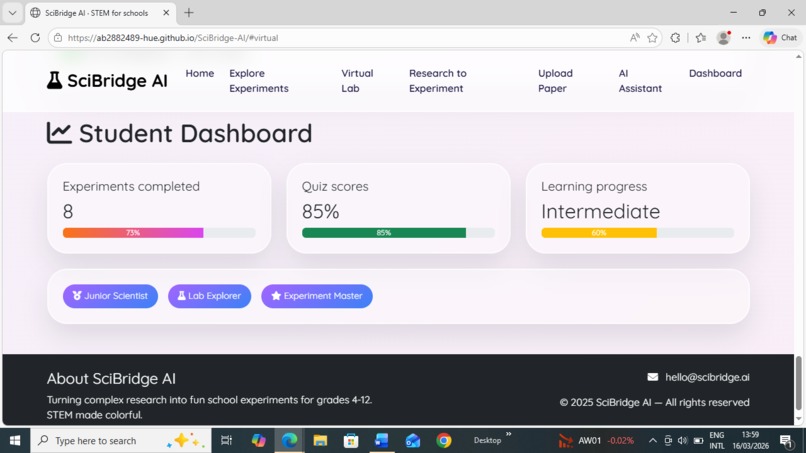This screenshot has width=806, height=453.
Task: Click the 2025 SciBridge AI copyright text
Action: pos(654,402)
